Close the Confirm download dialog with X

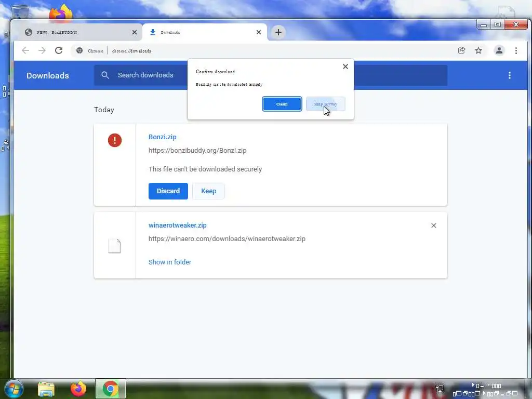point(345,66)
